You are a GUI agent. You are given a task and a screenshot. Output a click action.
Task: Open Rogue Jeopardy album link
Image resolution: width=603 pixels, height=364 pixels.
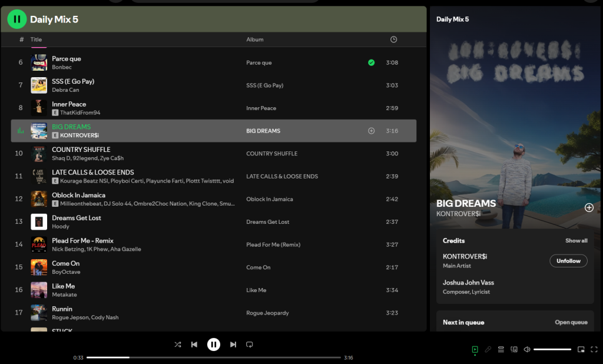pyautogui.click(x=267, y=313)
